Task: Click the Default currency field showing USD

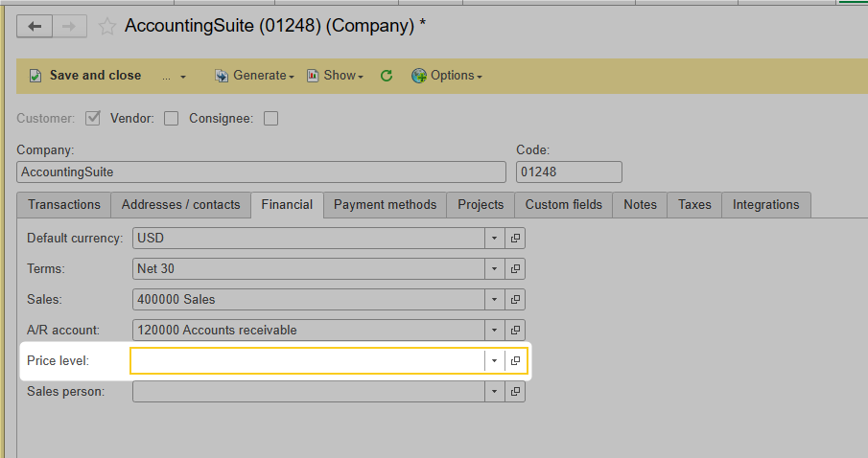Action: (x=308, y=239)
